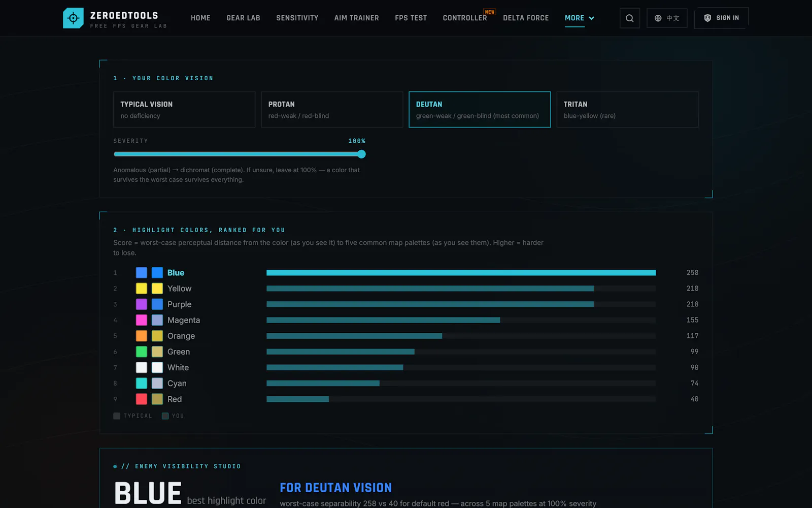
Task: Open the Controller nav item
Action: (x=465, y=18)
